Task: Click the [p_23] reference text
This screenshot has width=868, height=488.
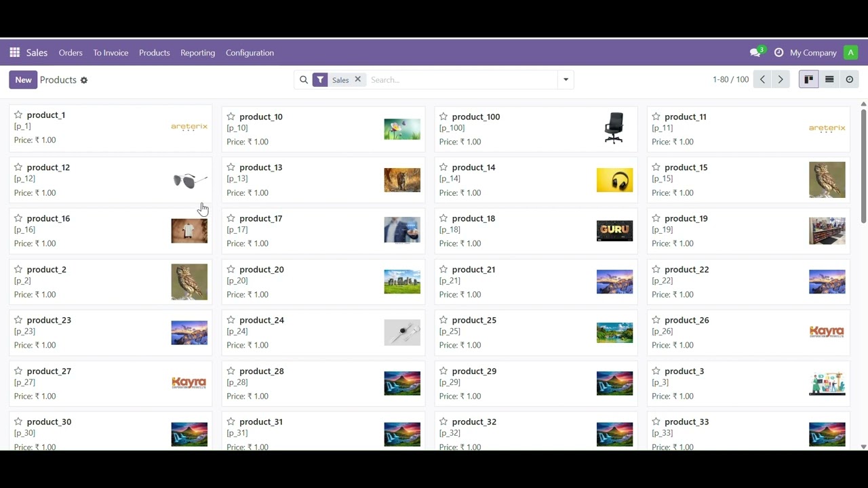Action: (x=24, y=331)
